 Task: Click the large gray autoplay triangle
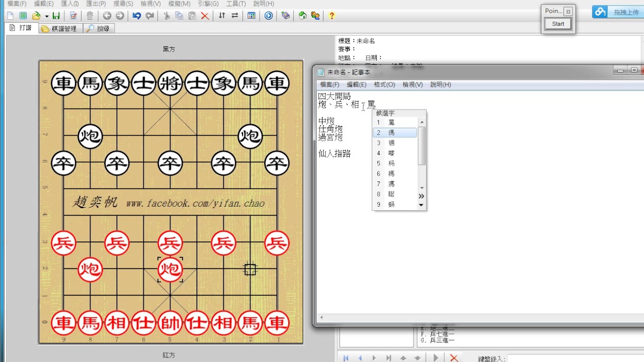click(x=436, y=358)
